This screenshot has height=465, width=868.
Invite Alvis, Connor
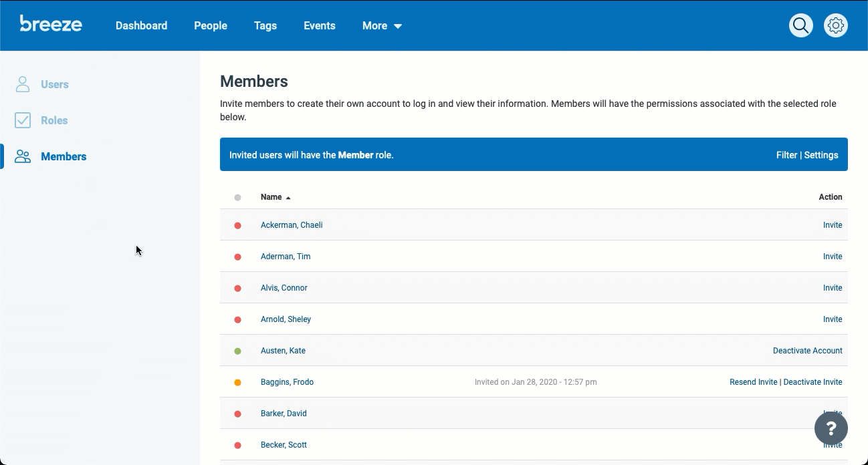click(x=833, y=288)
